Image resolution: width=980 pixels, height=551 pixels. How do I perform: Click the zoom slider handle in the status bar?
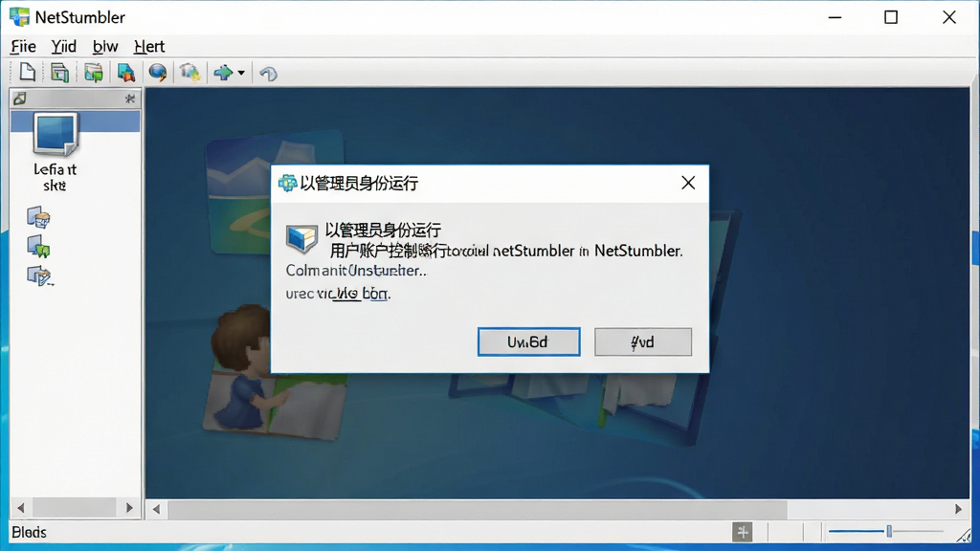pos(889,532)
